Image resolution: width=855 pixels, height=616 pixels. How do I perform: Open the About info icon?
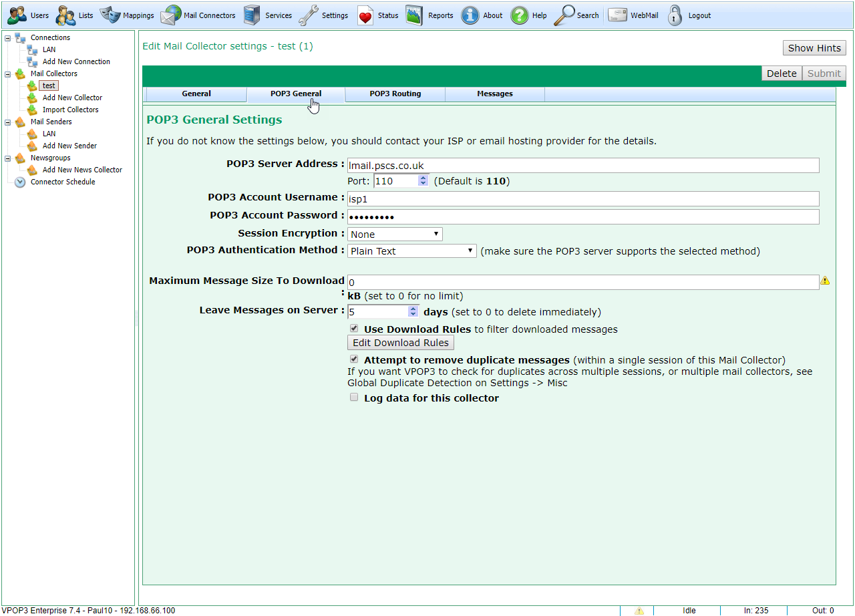(x=470, y=15)
